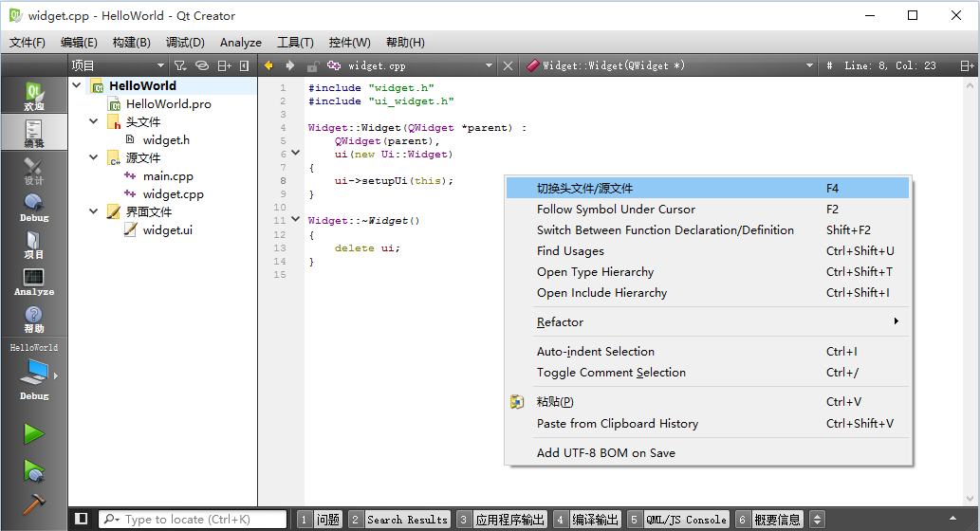980x531 pixels.
Task: Focus the Type to locate field
Action: (x=193, y=519)
